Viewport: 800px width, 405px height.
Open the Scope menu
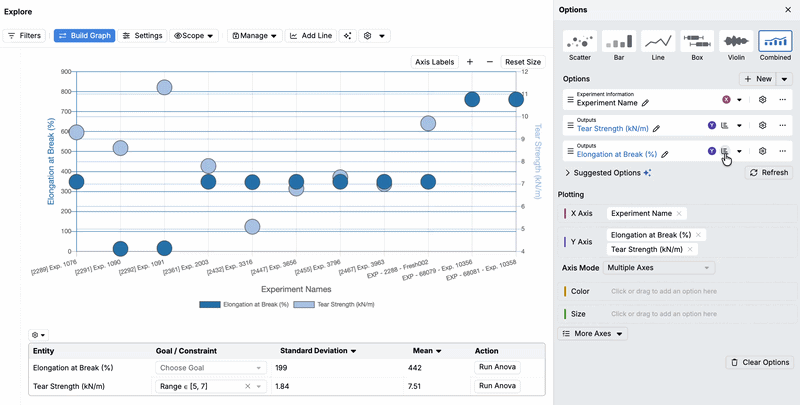pyautogui.click(x=194, y=35)
